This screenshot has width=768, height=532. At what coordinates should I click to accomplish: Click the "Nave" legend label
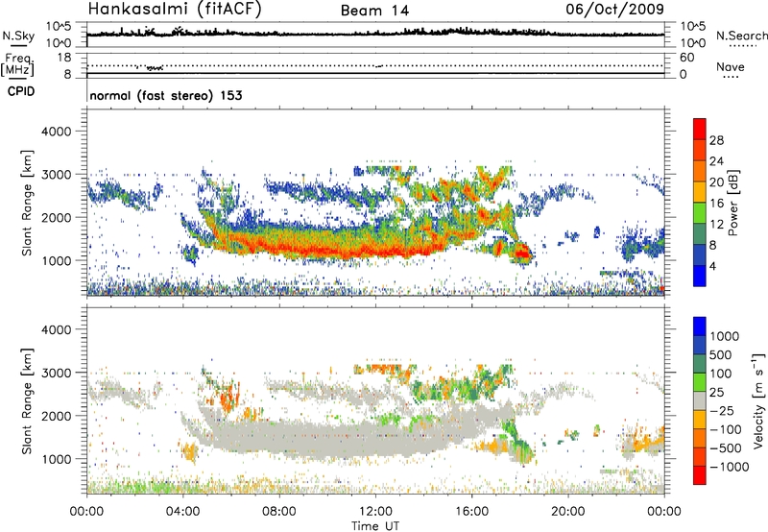click(x=731, y=66)
